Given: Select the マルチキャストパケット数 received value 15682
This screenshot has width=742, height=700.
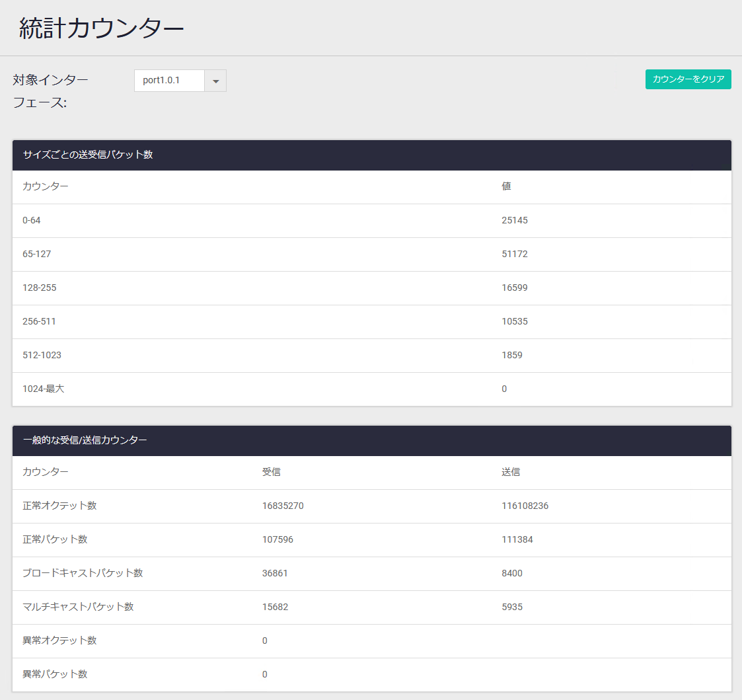Looking at the screenshot, I should 275,607.
